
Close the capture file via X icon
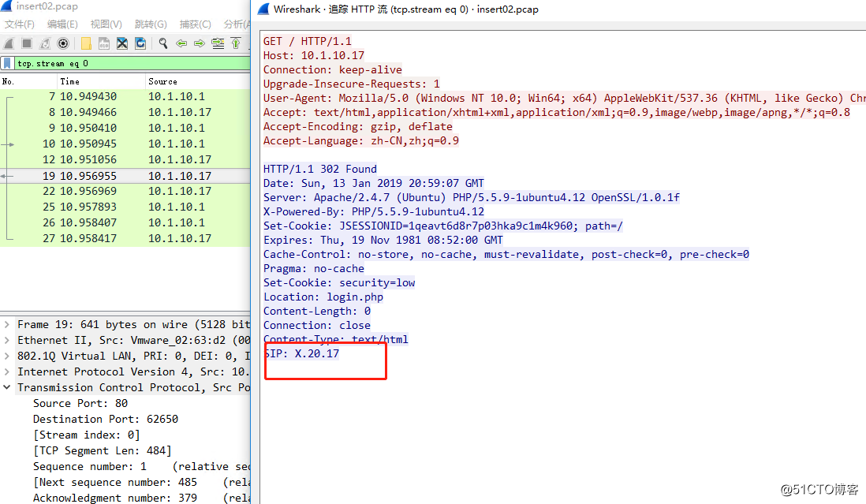[122, 43]
